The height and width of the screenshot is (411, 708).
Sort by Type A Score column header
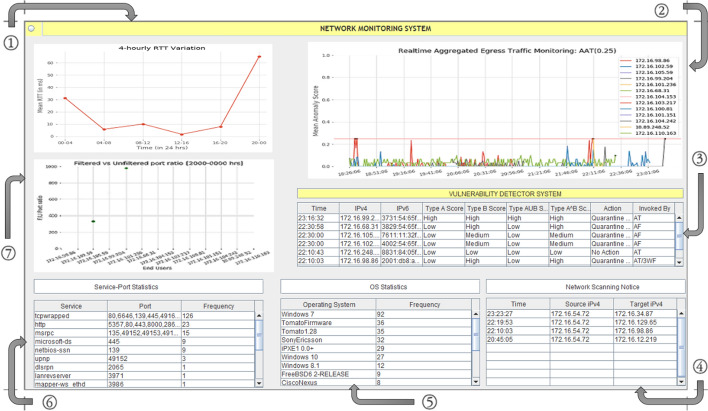point(443,208)
